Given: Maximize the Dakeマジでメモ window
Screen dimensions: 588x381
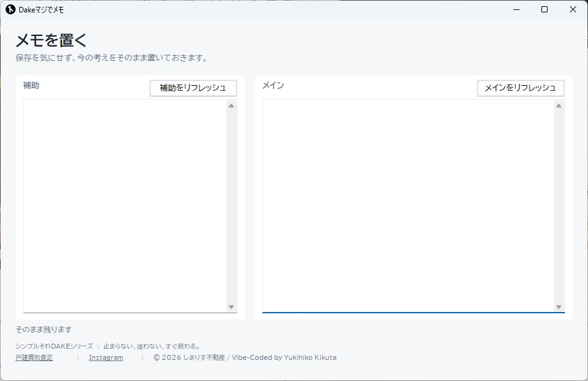Looking at the screenshot, I should 544,9.
